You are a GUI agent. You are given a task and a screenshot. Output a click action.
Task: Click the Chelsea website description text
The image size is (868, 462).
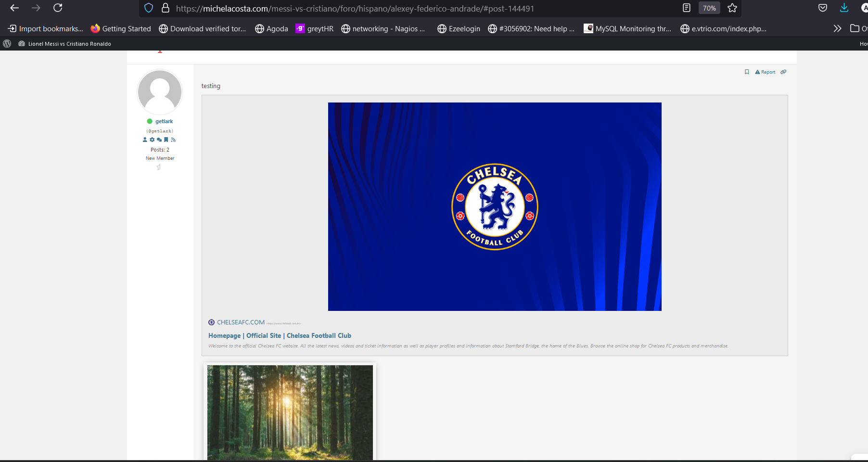pos(468,346)
